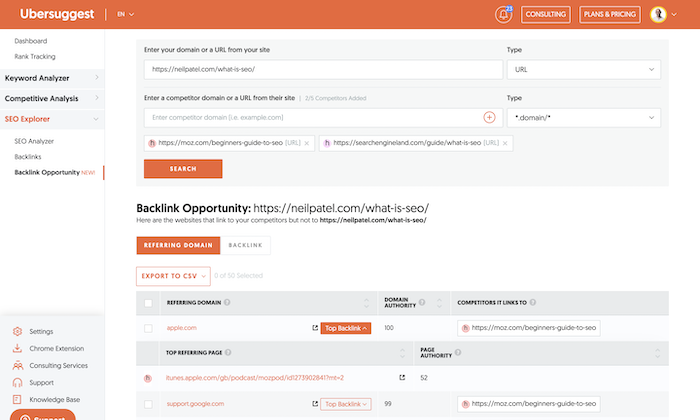Switch to the Referring Domain tab
This screenshot has height=420, width=700.
click(x=178, y=245)
